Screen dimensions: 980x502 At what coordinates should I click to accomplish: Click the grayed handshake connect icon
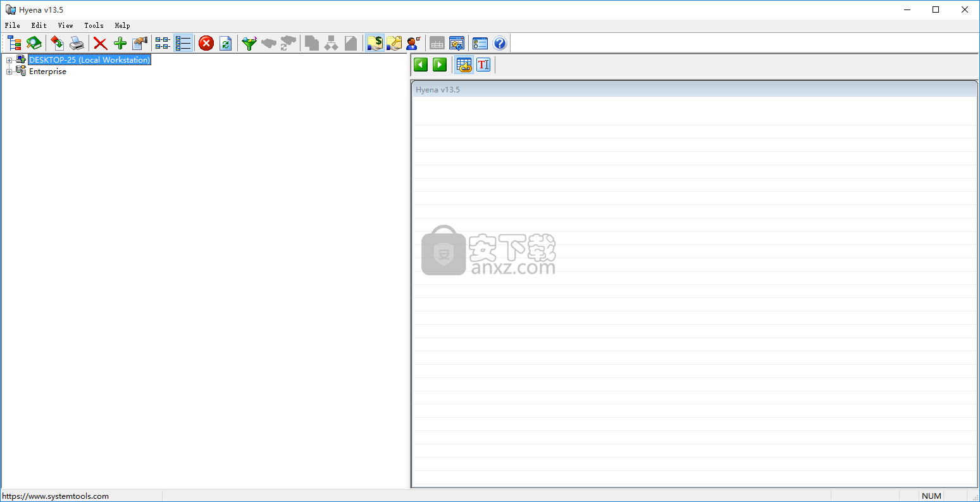269,43
